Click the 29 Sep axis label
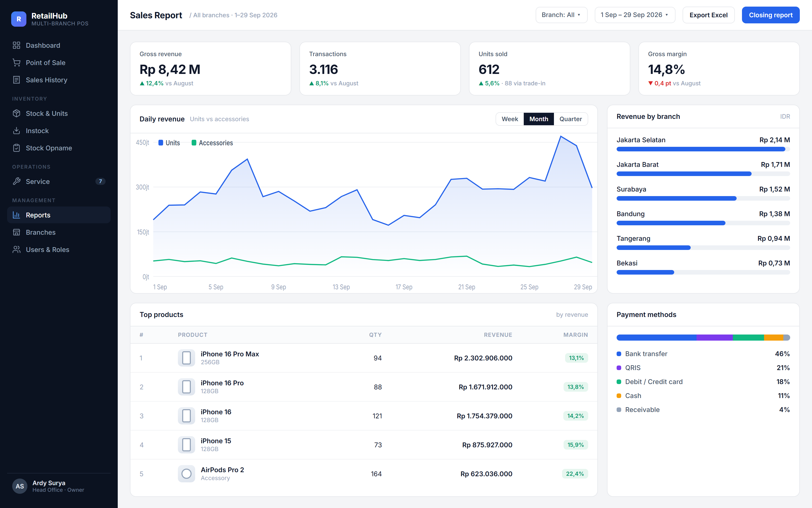This screenshot has height=508, width=812. [x=583, y=287]
